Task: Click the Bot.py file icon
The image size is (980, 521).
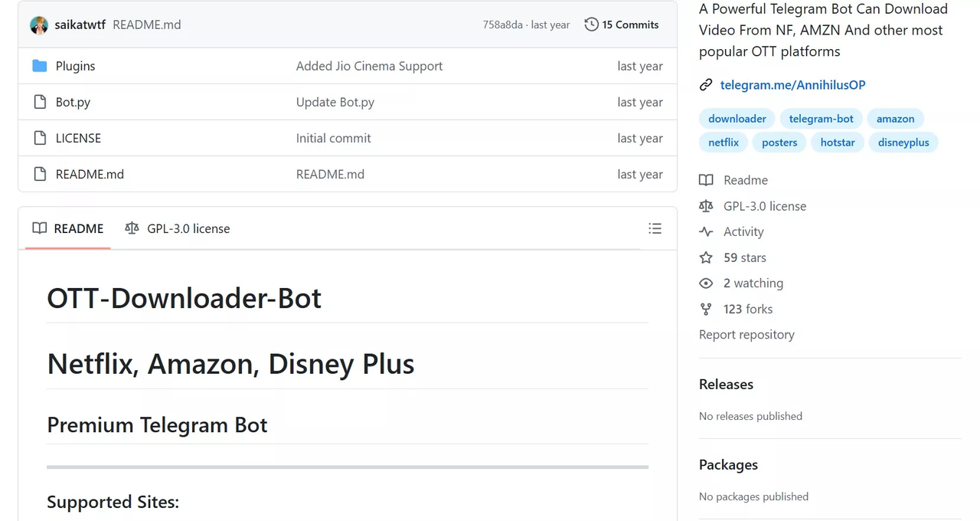Action: pos(39,101)
